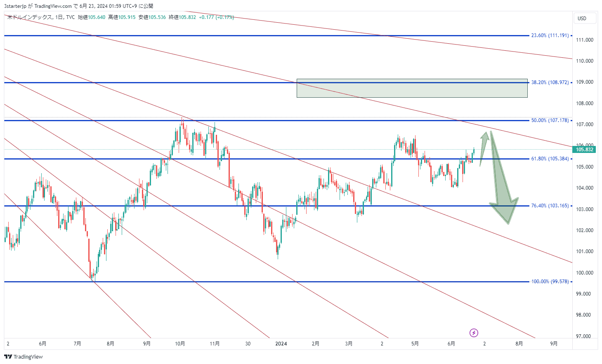Image resolution: width=602 pixels, height=364 pixels.
Task: Click the 109.000 price axis label
Action: click(585, 82)
